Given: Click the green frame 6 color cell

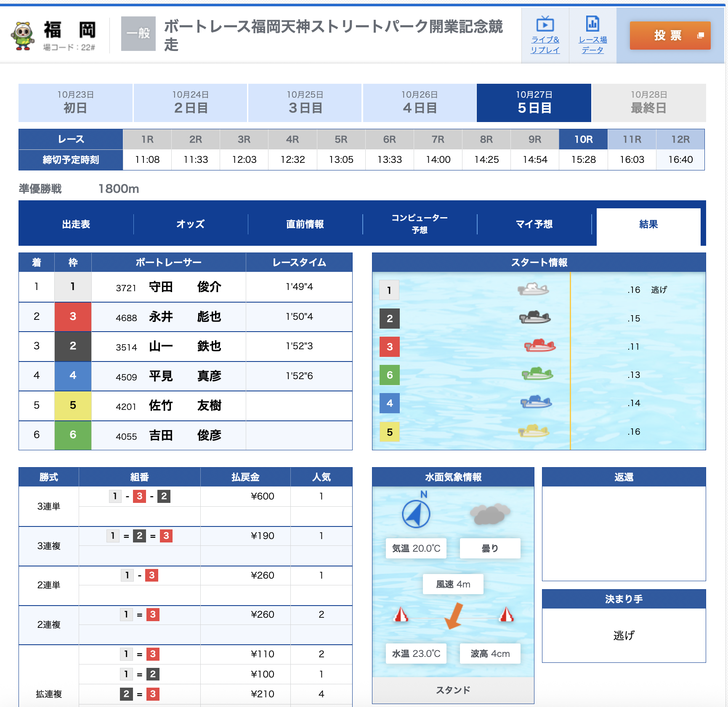Looking at the screenshot, I should pos(73,435).
